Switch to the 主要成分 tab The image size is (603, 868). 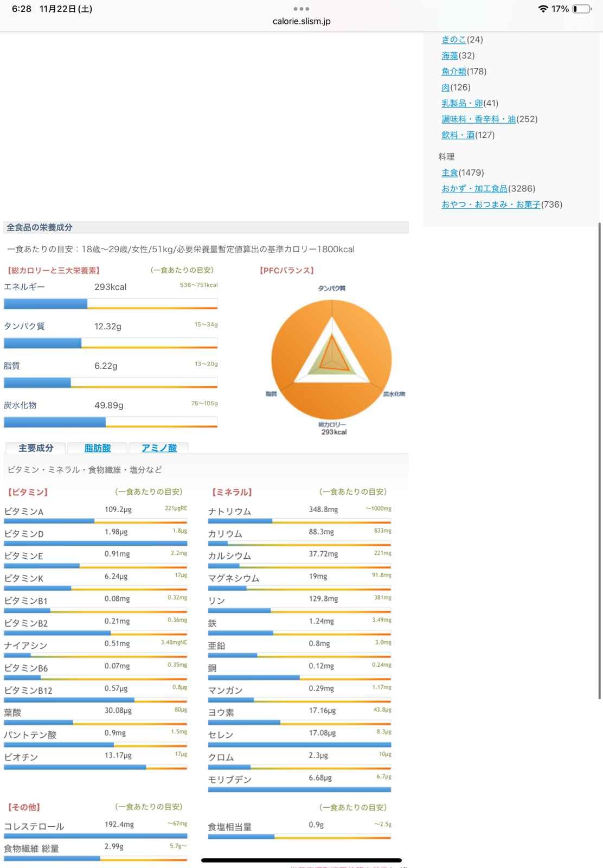pos(36,448)
